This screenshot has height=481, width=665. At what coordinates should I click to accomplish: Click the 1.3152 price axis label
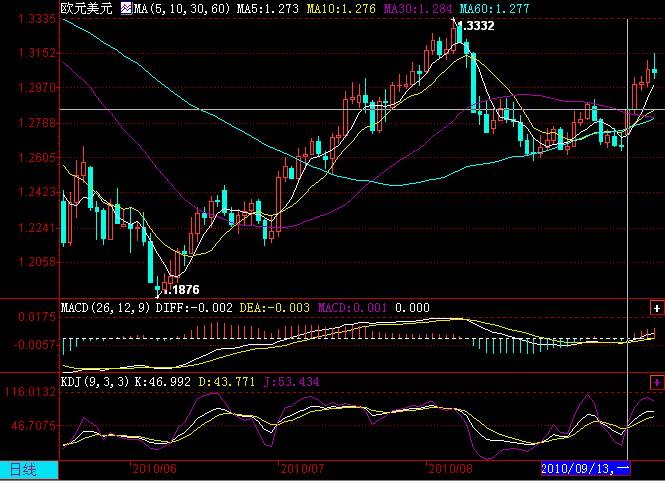(37, 53)
